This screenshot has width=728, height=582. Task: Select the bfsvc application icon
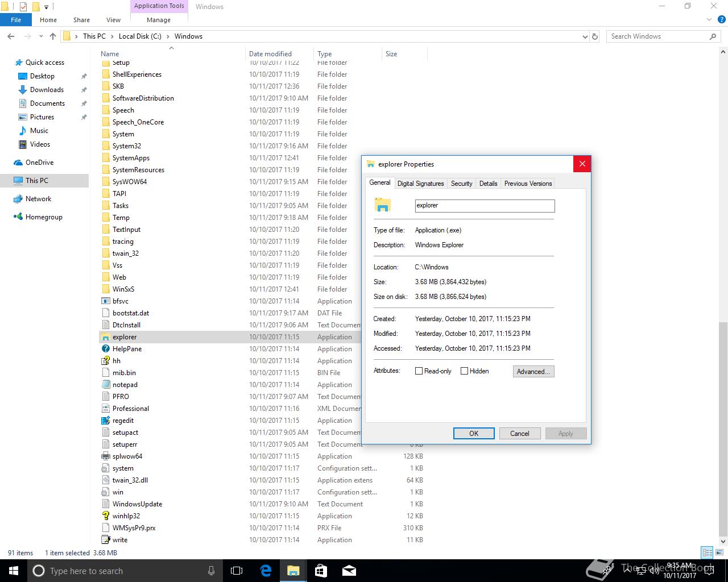[106, 301]
